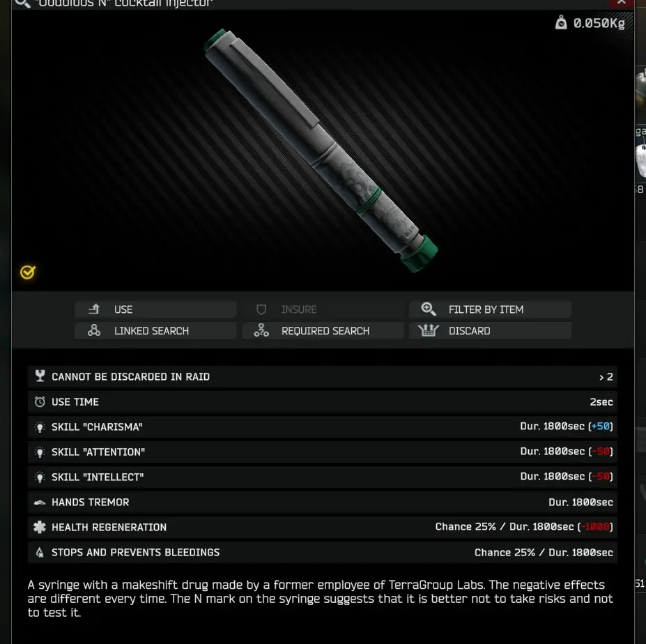The height and width of the screenshot is (644, 646).
Task: Click the Health Regeneration asterisk icon
Action: point(40,527)
